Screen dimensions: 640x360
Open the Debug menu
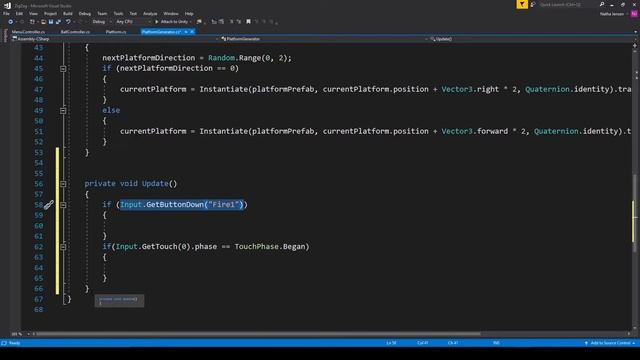pyautogui.click(x=85, y=14)
